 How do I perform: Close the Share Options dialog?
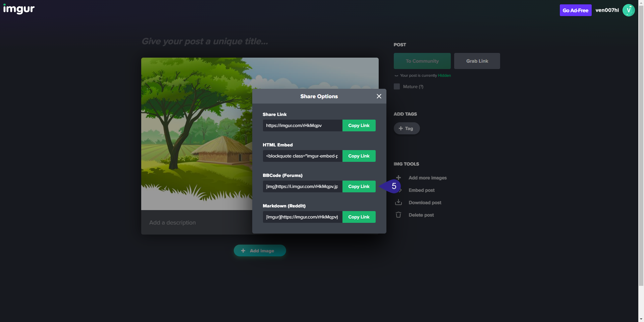point(379,96)
